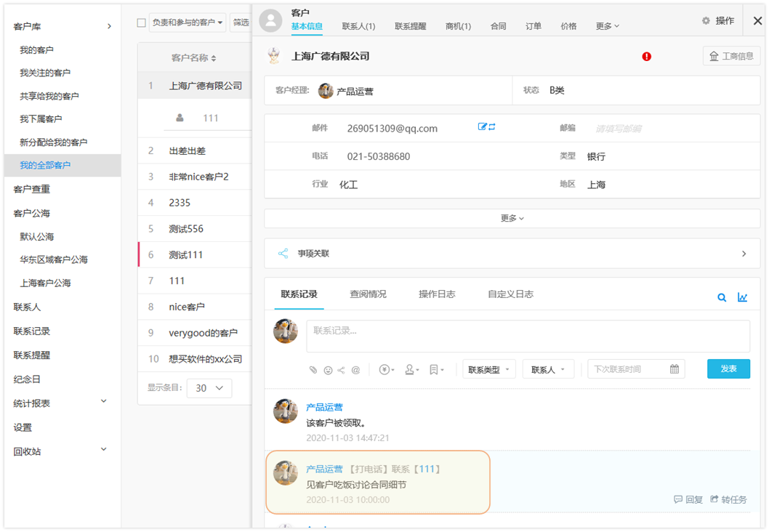Click the 联系记录 text input box
This screenshot has height=532, width=769.
(528, 336)
